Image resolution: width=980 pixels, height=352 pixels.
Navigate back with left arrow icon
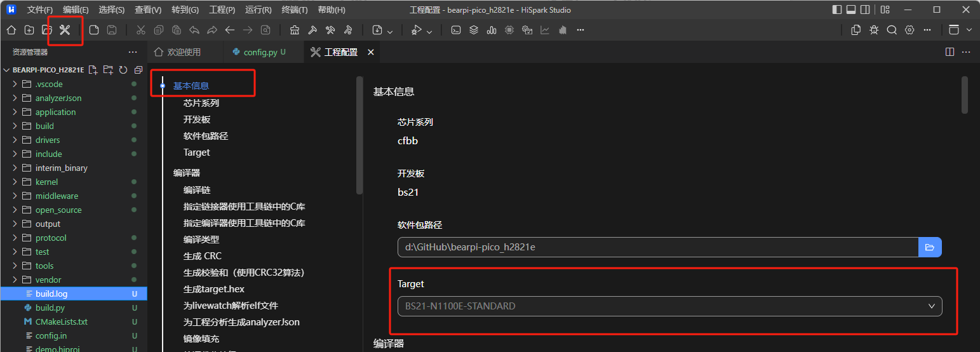tap(230, 30)
